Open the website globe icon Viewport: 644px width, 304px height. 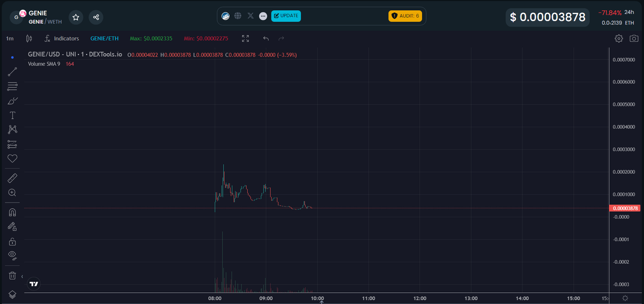pyautogui.click(x=238, y=16)
